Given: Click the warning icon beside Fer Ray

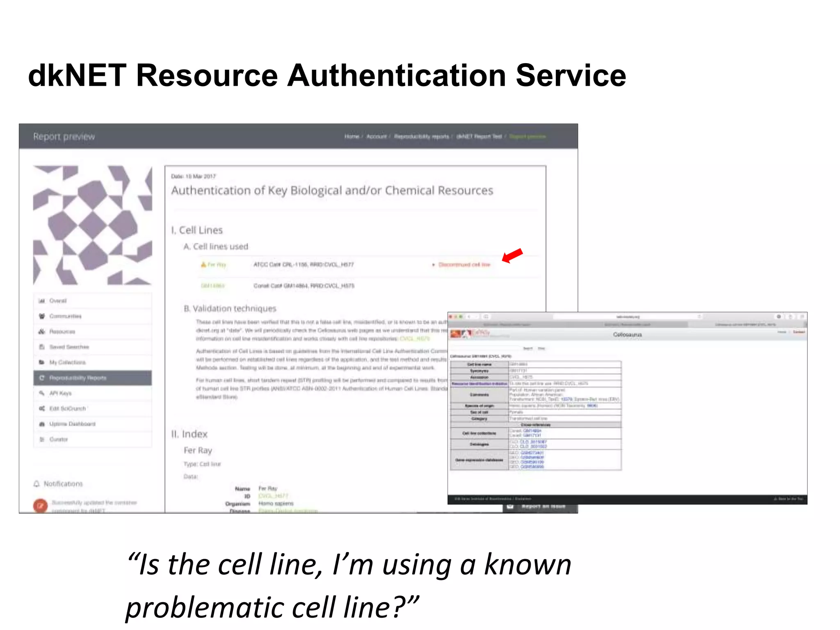Looking at the screenshot, I should pyautogui.click(x=203, y=265).
